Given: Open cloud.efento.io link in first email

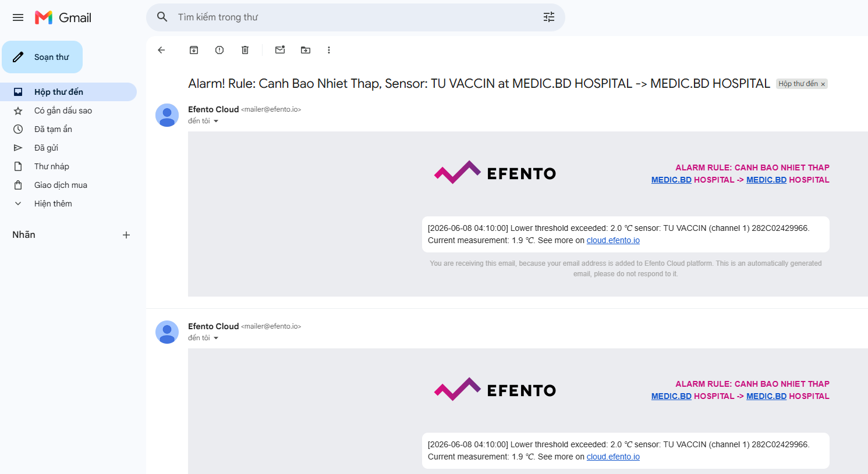Looking at the screenshot, I should [x=613, y=240].
